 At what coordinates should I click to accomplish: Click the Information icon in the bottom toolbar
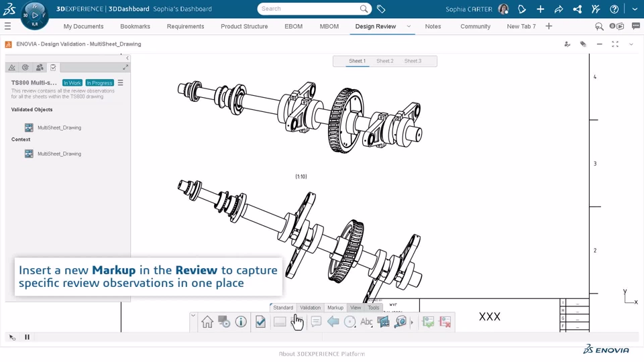[241, 322]
